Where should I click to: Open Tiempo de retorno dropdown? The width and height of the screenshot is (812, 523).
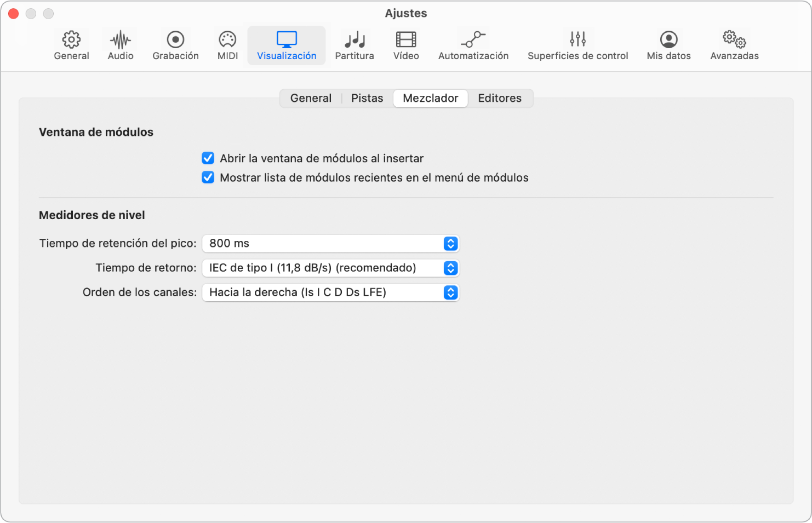pos(330,268)
